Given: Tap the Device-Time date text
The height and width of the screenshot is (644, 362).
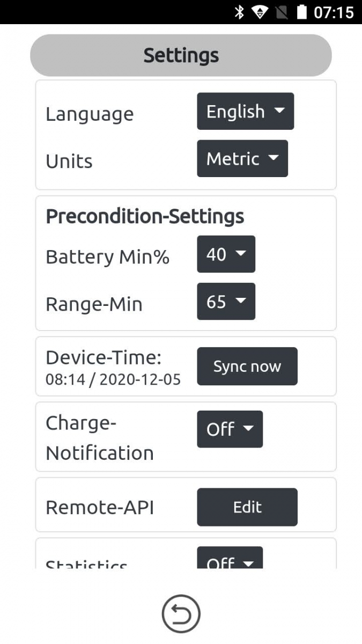Looking at the screenshot, I should (113, 380).
